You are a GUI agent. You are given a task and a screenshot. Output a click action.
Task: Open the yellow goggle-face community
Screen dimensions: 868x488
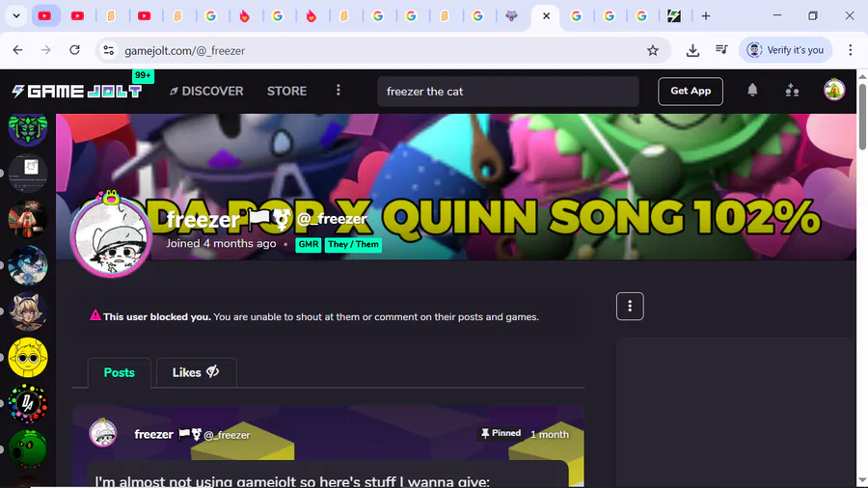click(x=28, y=358)
